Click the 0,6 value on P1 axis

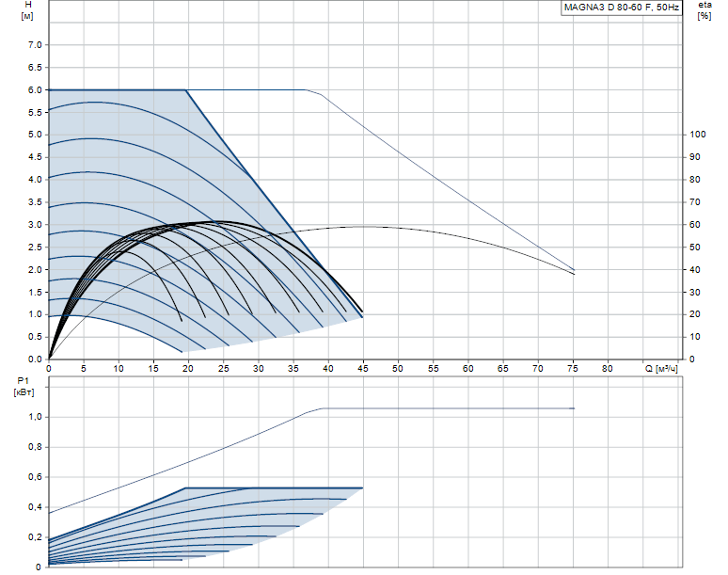(x=35, y=477)
